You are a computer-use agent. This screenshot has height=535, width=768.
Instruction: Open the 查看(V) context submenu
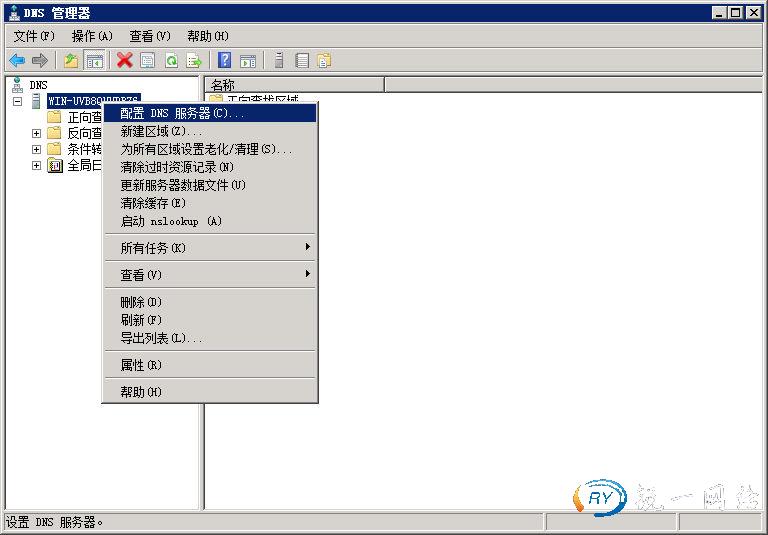[x=210, y=275]
